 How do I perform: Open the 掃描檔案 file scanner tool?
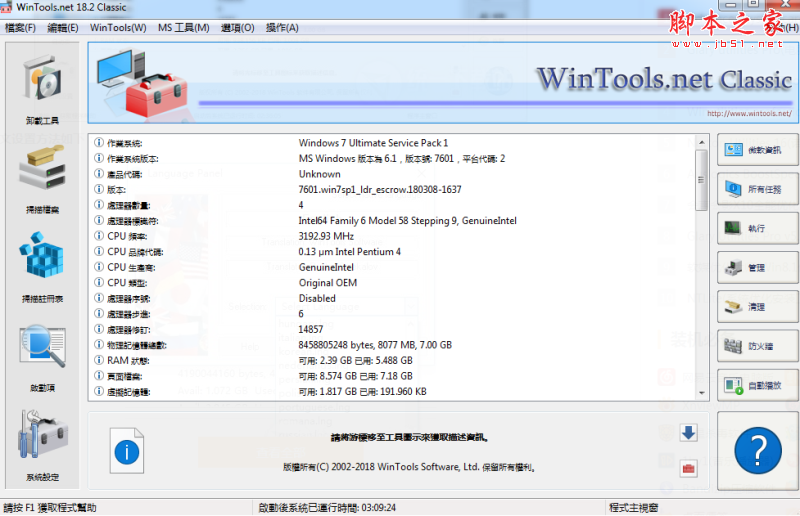[x=42, y=179]
